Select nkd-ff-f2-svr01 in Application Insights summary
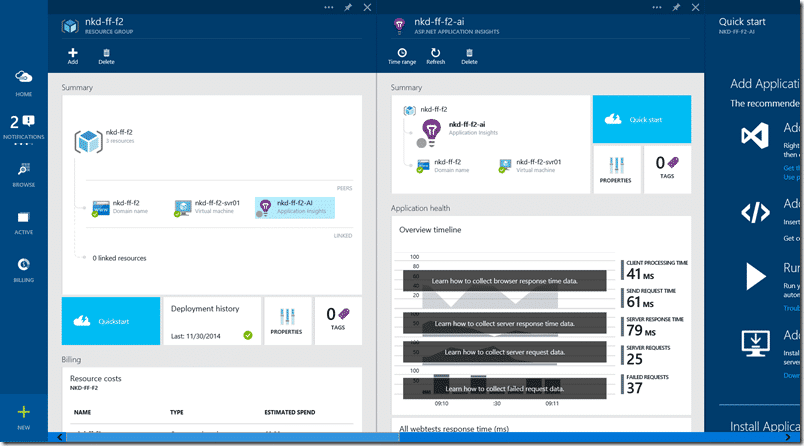The height and width of the screenshot is (446, 804). click(530, 166)
